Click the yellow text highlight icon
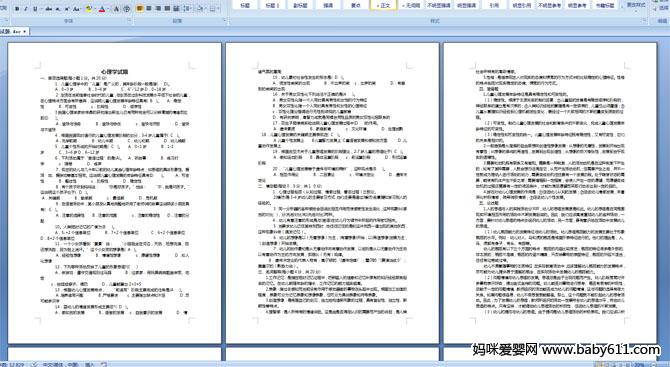The width and height of the screenshot is (670, 367). click(89, 9)
